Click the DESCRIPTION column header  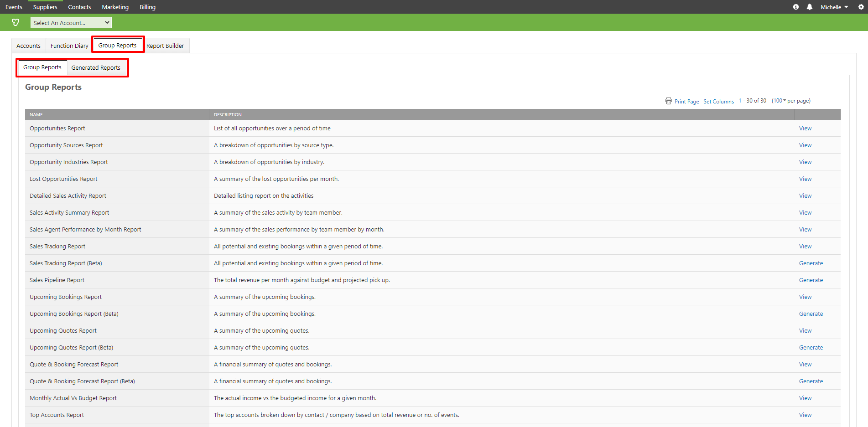coord(501,114)
